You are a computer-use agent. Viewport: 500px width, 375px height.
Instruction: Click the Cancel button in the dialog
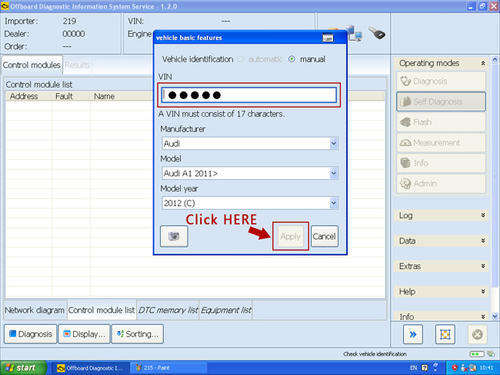(324, 236)
